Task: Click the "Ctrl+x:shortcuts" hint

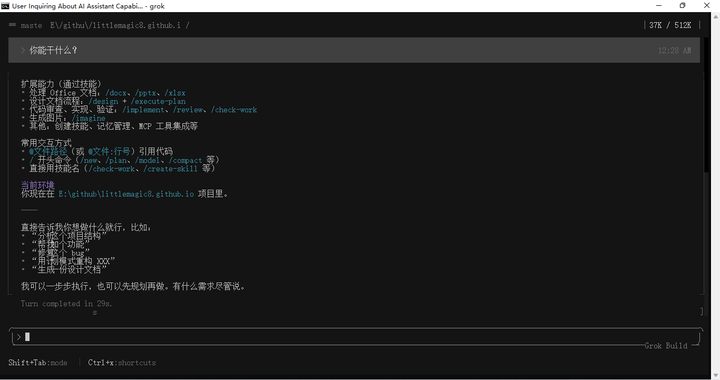Action: (122, 363)
